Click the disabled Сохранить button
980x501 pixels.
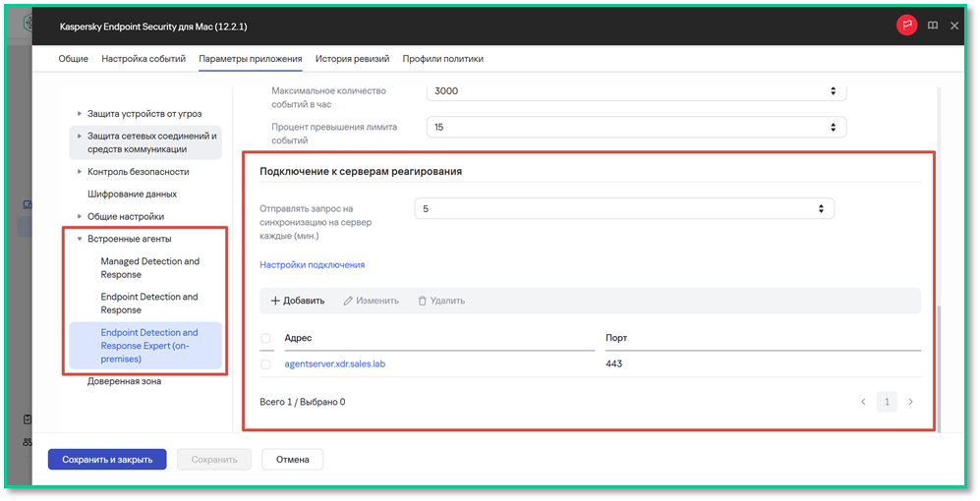(214, 459)
